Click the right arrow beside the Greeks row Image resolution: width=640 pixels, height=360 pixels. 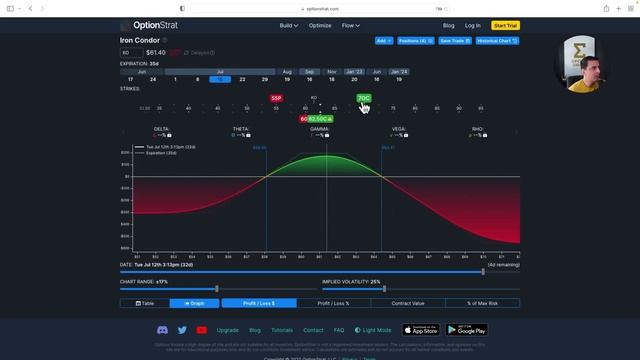point(516,132)
